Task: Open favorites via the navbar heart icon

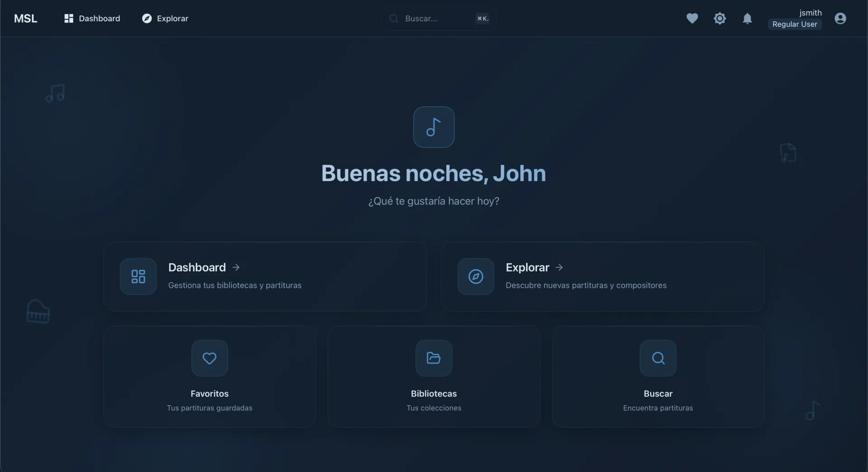Action: [692, 19]
